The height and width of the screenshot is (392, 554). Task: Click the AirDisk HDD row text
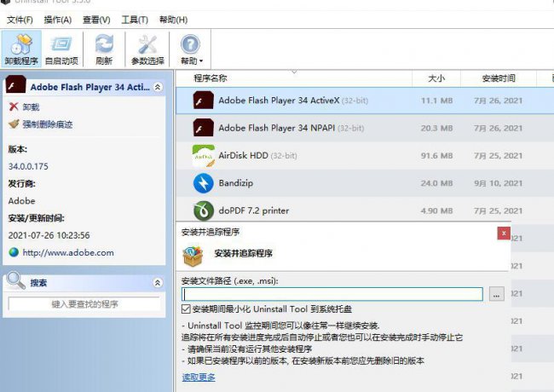pyautogui.click(x=243, y=155)
